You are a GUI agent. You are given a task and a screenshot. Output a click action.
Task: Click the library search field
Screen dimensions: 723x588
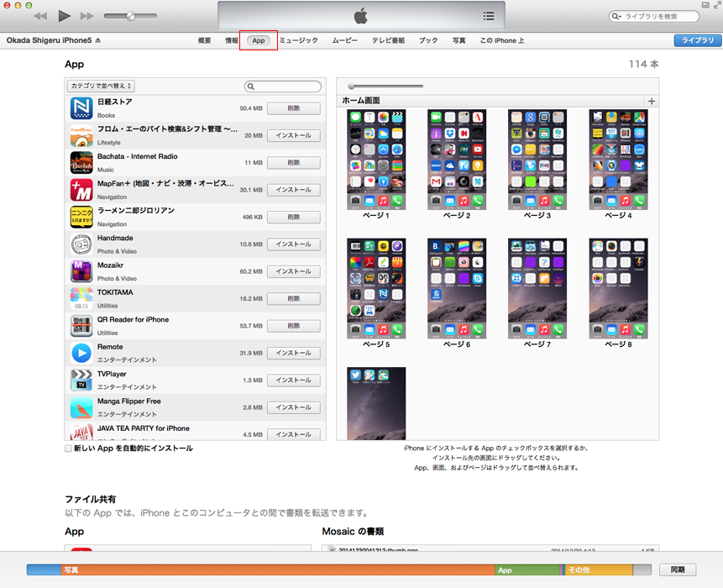pos(654,16)
